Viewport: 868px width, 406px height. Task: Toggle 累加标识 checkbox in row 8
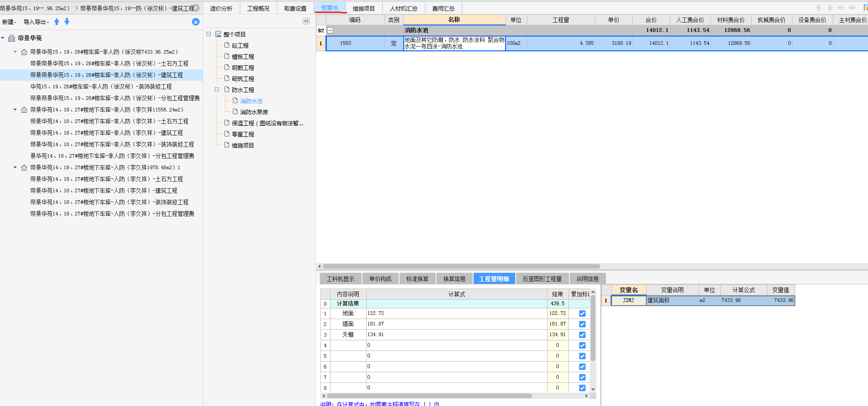pyautogui.click(x=582, y=388)
